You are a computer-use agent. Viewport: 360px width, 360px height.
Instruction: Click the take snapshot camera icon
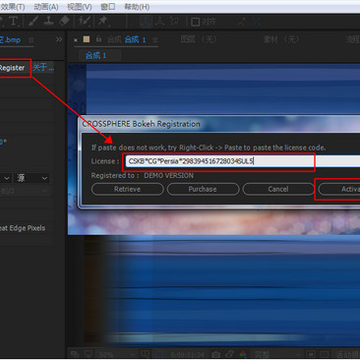pos(216,354)
